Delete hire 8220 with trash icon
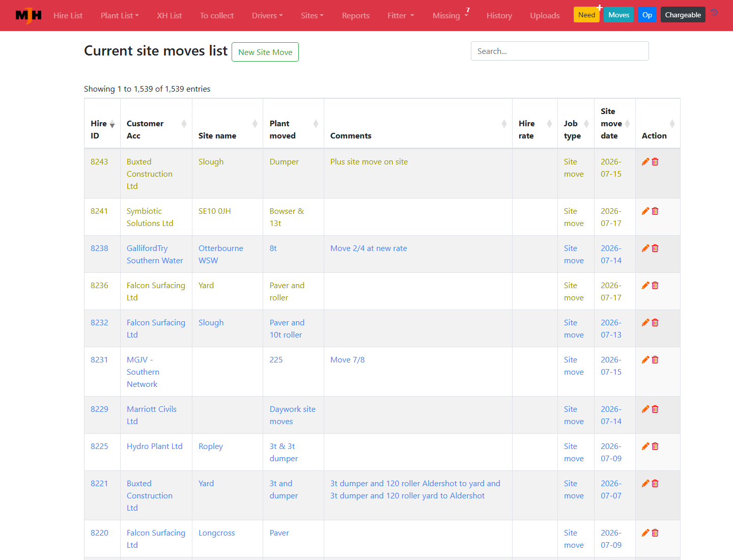The width and height of the screenshot is (733, 560). (655, 533)
